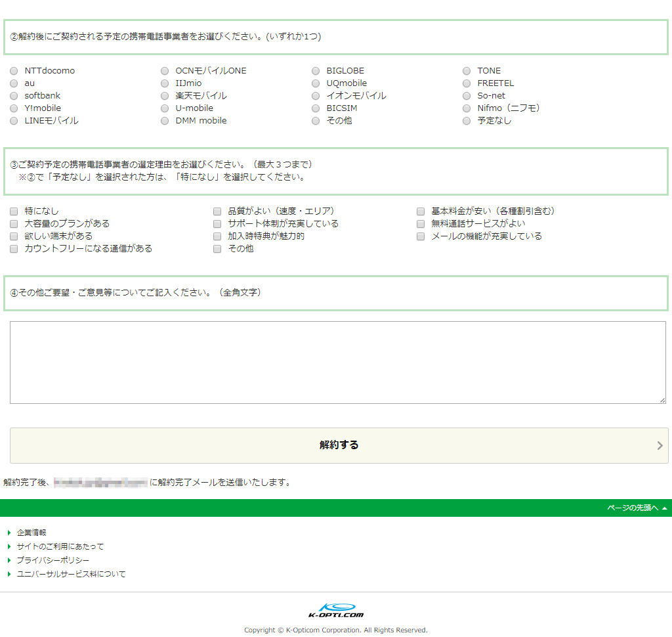The height and width of the screenshot is (637, 672).
Task: Open ユニバーサルサービス料について link
Action: tap(71, 574)
